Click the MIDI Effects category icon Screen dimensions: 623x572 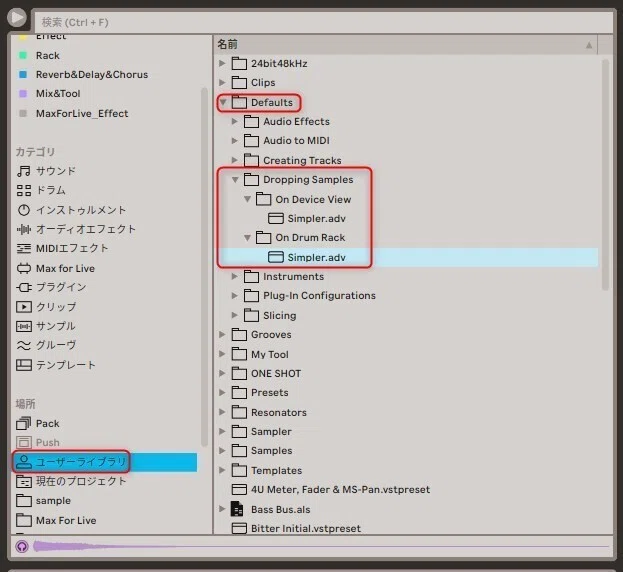pyautogui.click(x=23, y=249)
